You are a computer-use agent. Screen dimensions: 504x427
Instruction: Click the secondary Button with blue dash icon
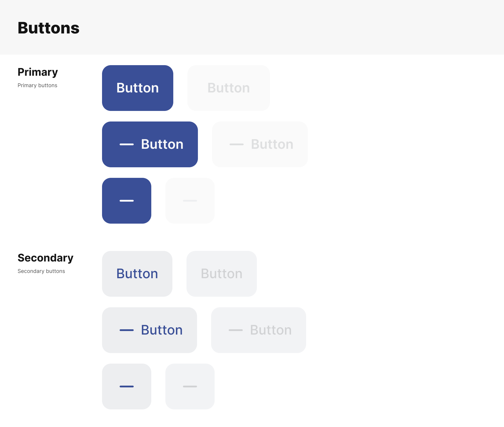click(150, 330)
